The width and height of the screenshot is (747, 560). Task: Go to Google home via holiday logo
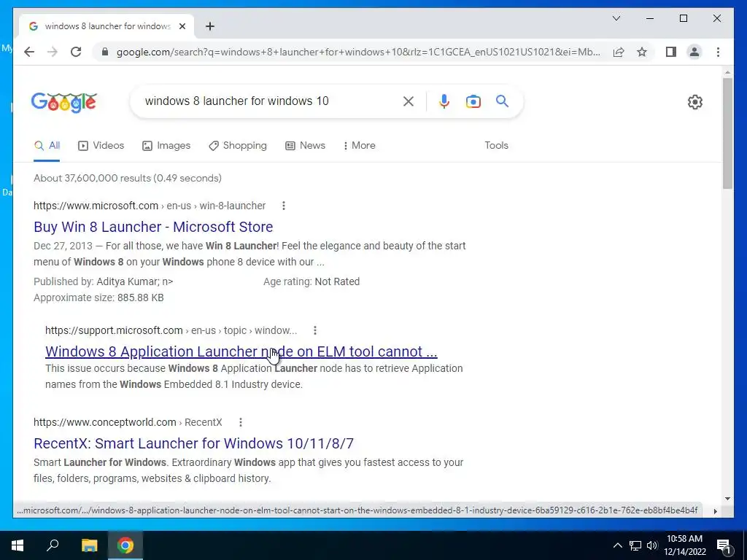(64, 102)
